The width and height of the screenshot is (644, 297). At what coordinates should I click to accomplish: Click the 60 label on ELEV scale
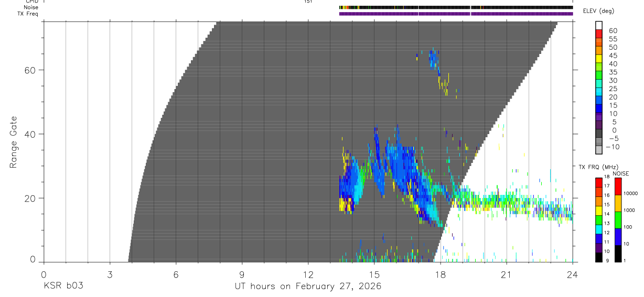(x=613, y=31)
